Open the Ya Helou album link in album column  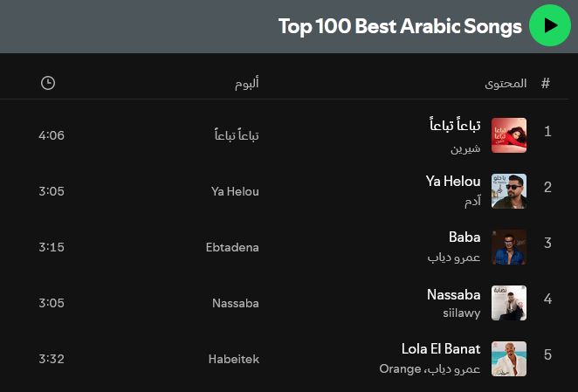235,191
